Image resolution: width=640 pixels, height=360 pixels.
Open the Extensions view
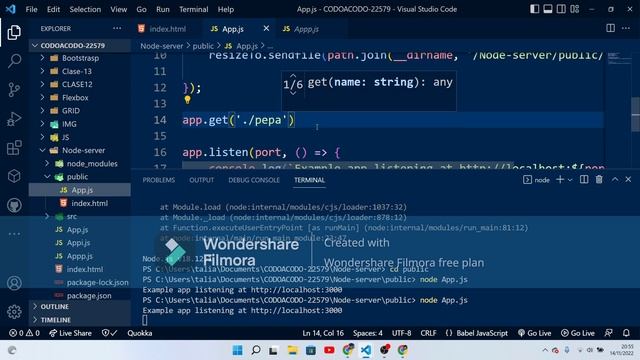click(14, 148)
